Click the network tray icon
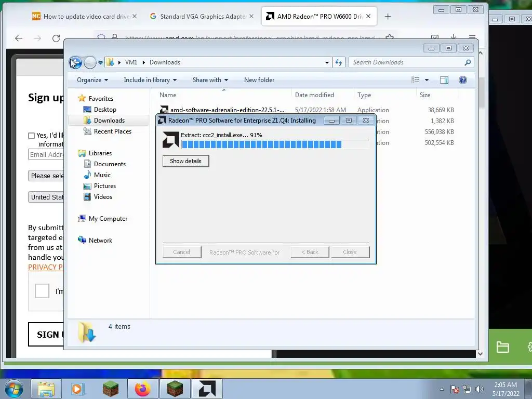 (x=467, y=389)
